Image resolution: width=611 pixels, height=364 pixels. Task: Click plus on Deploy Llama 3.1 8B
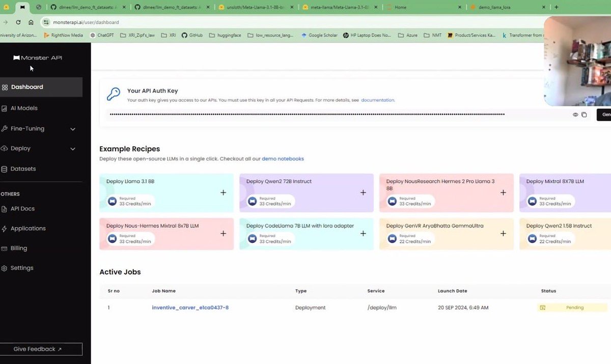[x=223, y=193]
